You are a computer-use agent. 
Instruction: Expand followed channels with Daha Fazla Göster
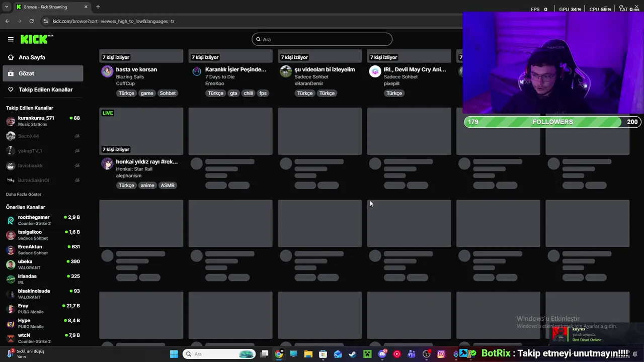point(24,194)
